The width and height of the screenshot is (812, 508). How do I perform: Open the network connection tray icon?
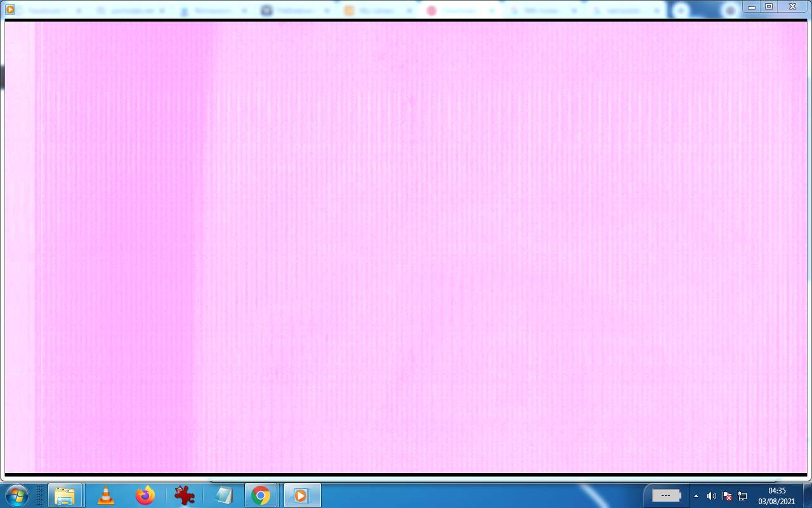coord(742,496)
